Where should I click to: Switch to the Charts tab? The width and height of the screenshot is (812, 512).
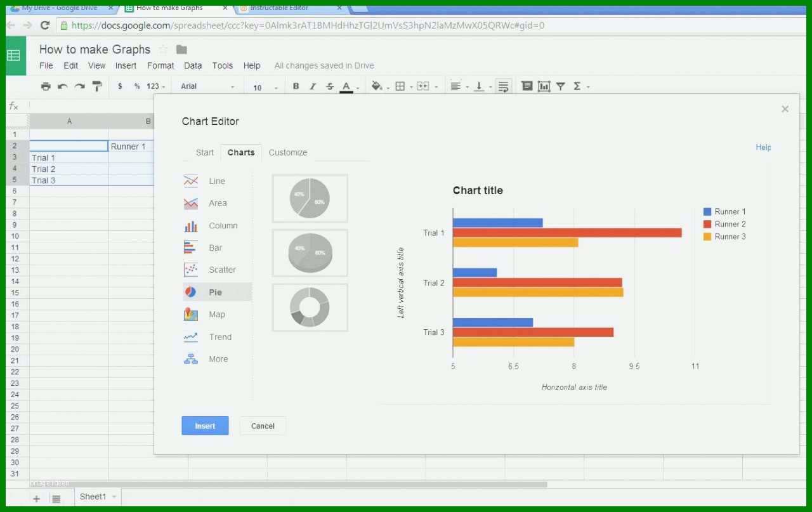[x=241, y=152]
